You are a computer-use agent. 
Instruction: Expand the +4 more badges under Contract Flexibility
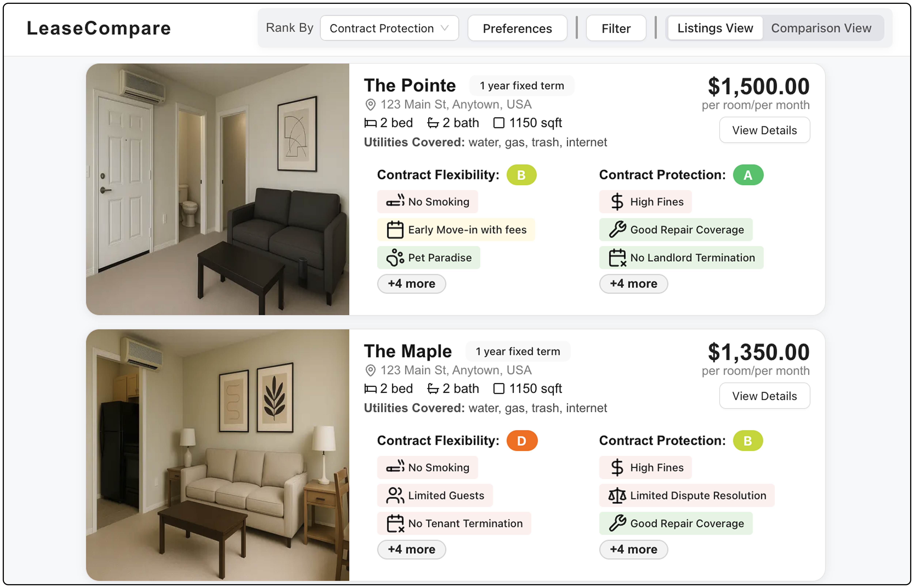[x=411, y=284]
